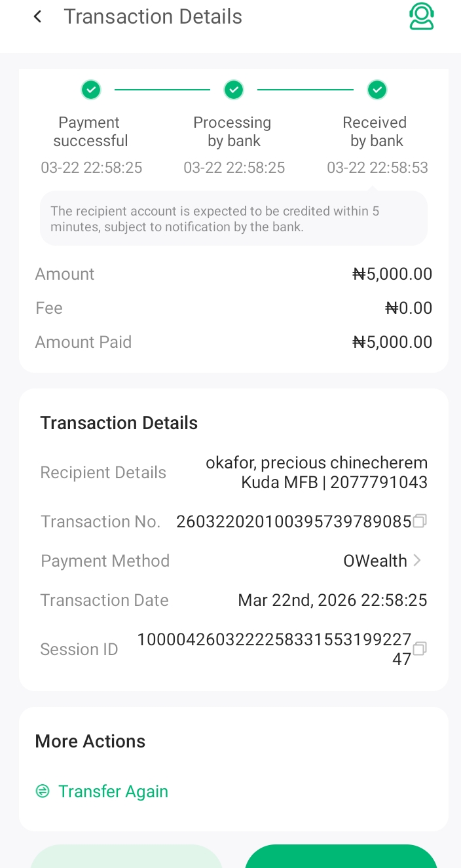Tap the Transfer Again swap icon
The width and height of the screenshot is (461, 868).
pyautogui.click(x=43, y=791)
